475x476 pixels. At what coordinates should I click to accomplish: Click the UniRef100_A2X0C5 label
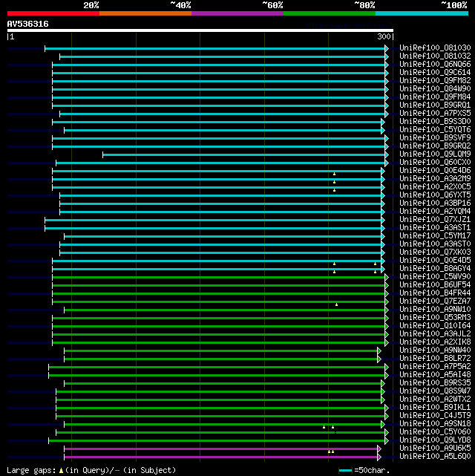(435, 186)
